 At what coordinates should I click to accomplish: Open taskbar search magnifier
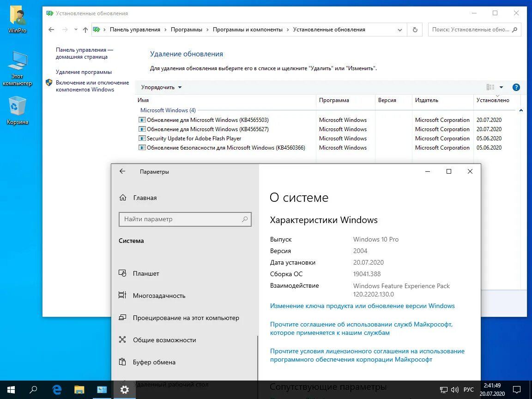coord(33,389)
